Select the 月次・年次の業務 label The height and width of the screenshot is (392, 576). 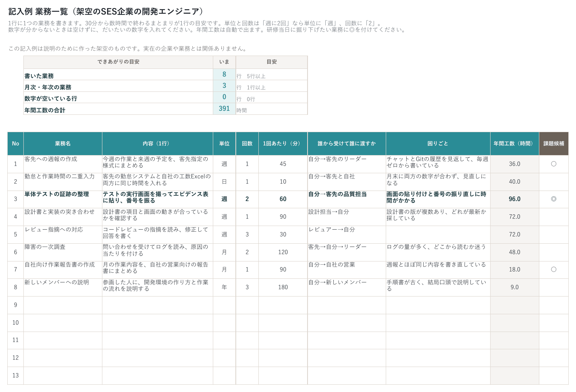[x=48, y=87]
